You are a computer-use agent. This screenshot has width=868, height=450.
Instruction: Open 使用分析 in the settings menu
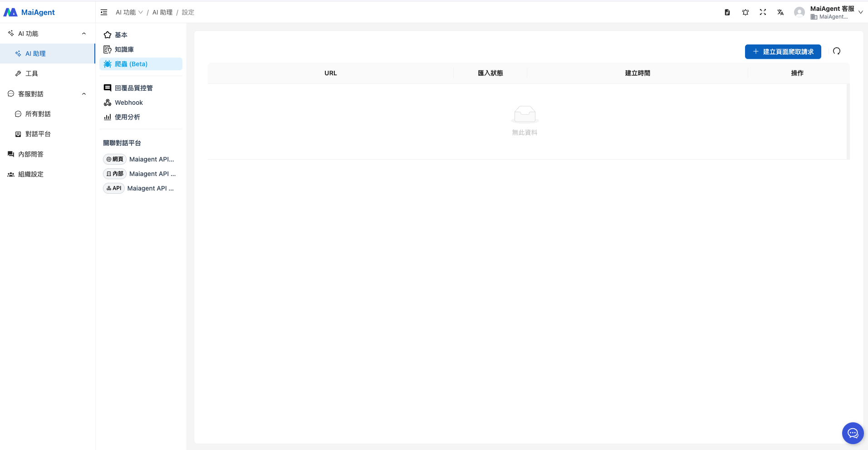click(x=127, y=117)
